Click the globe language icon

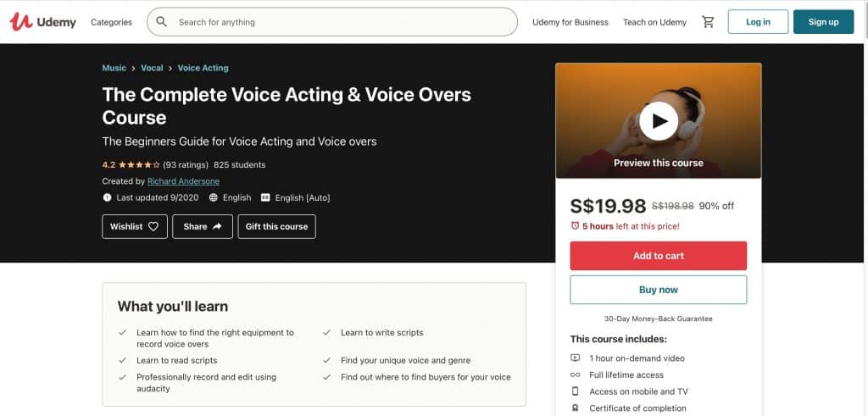click(214, 197)
